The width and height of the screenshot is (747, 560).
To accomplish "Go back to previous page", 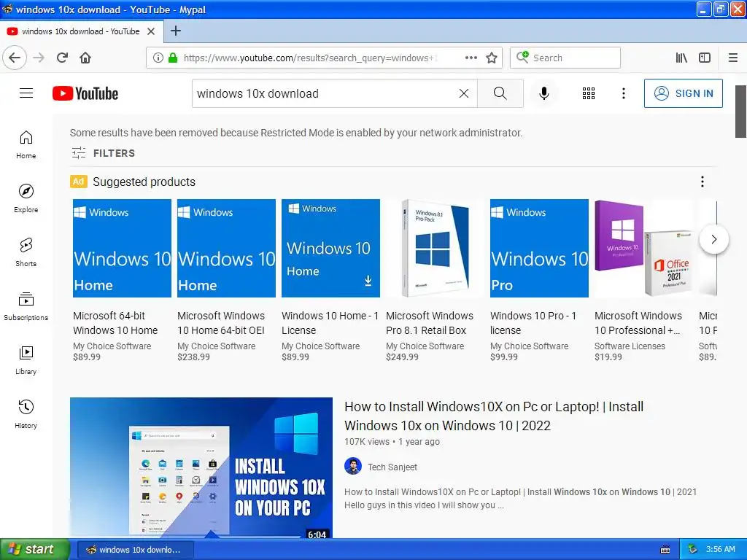I will point(15,58).
